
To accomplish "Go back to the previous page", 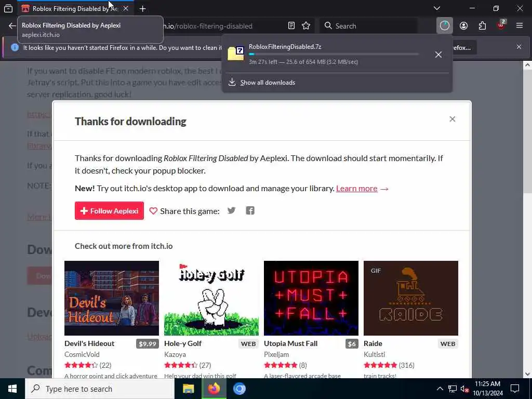I will 12,26.
